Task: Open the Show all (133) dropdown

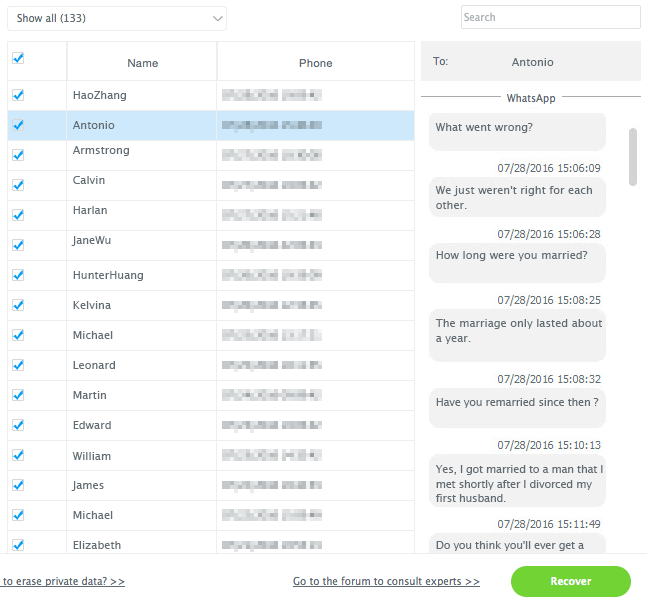Action: point(117,19)
